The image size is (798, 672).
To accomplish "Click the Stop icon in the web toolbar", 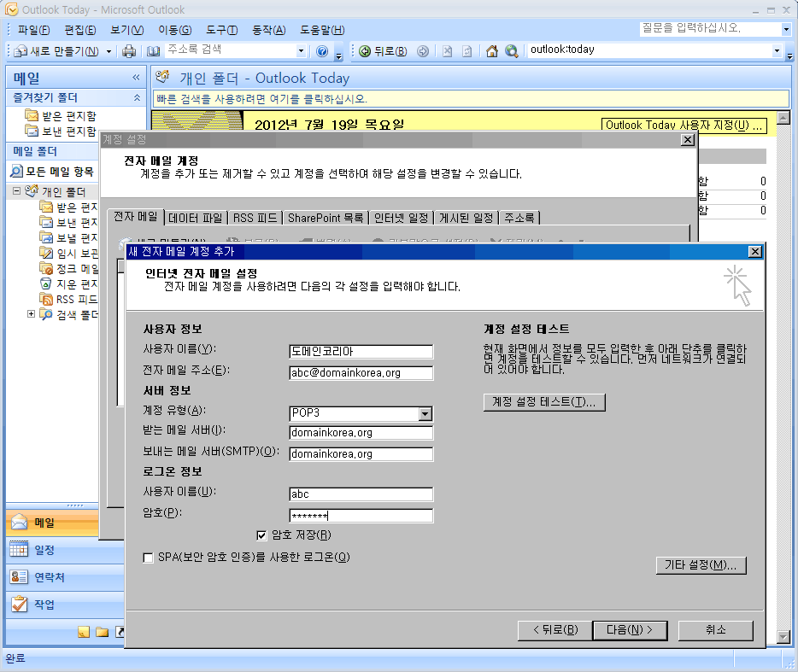I will click(447, 51).
